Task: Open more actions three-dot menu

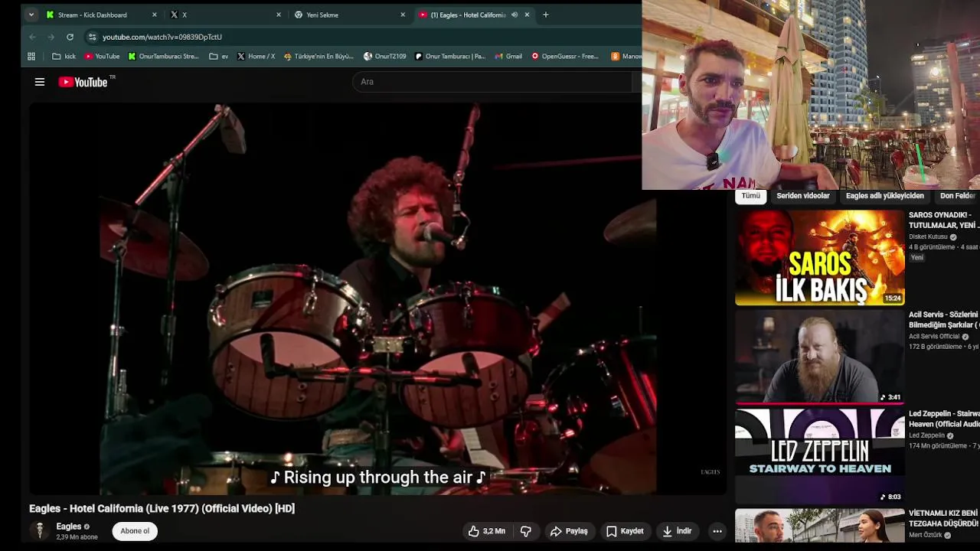Action: coord(717,531)
